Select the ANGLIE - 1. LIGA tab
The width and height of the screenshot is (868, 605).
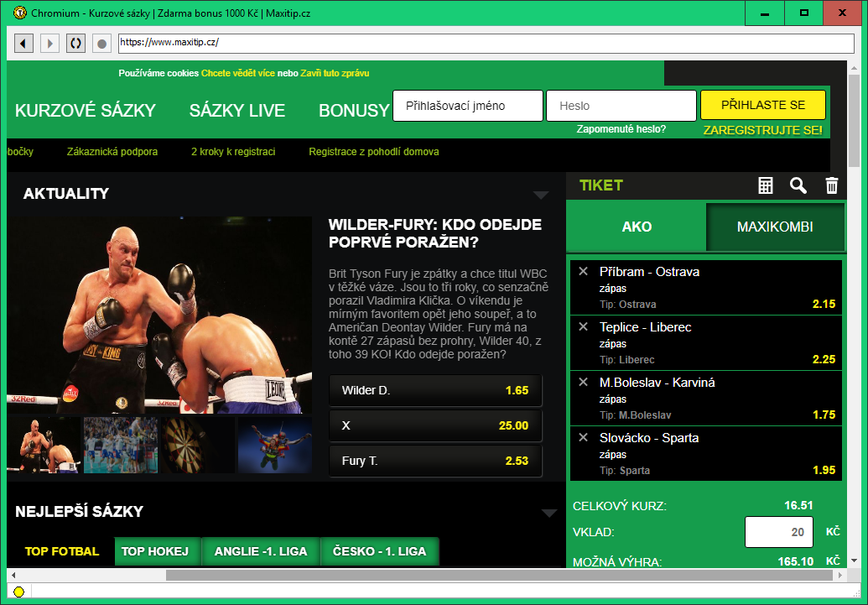point(260,551)
